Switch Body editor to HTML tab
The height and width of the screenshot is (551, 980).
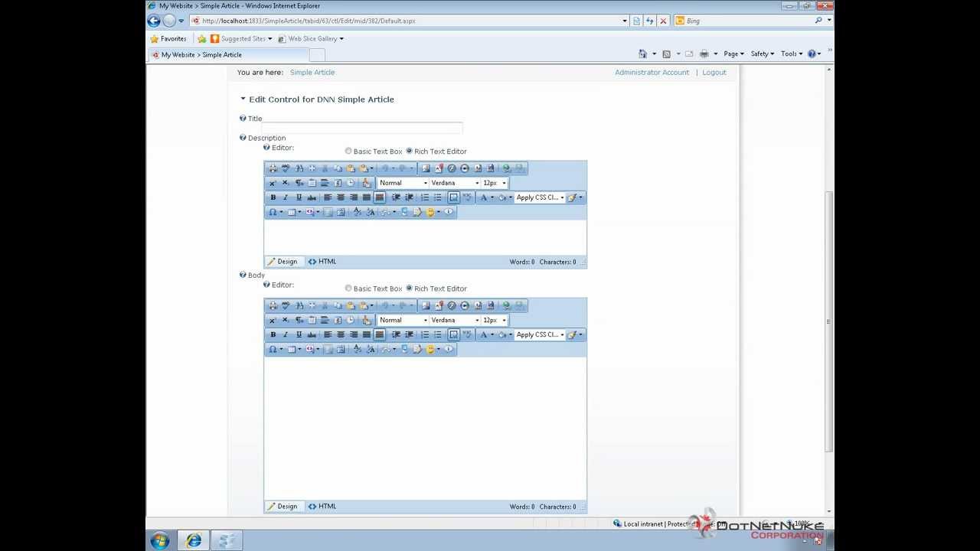(322, 506)
